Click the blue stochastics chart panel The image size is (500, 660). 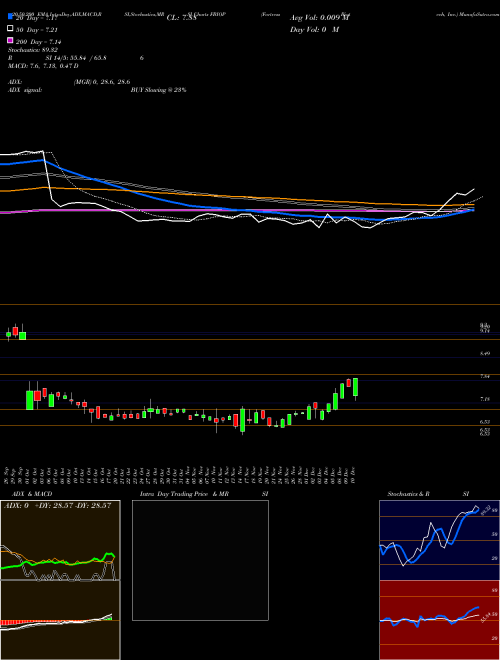[x=439, y=540]
